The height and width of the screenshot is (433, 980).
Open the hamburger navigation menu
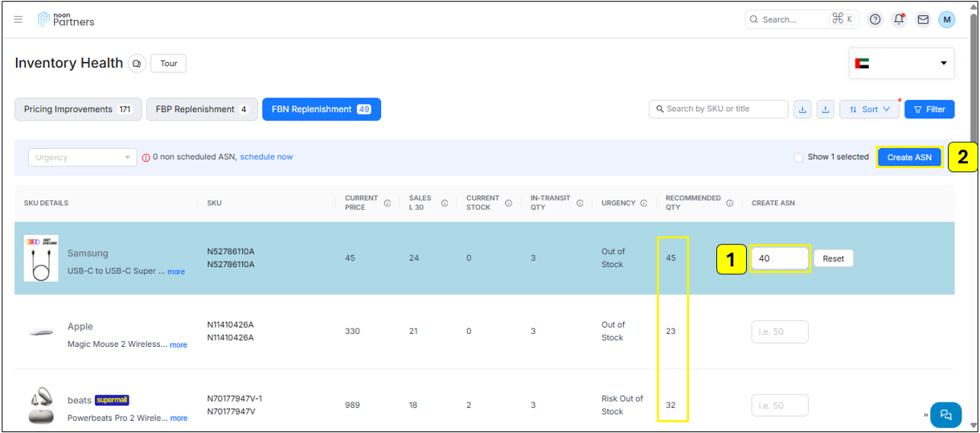[18, 19]
